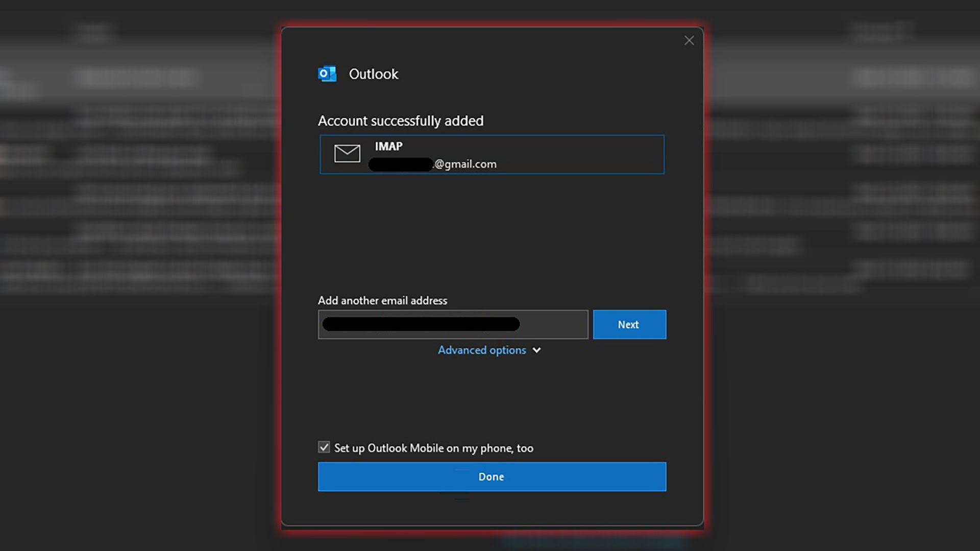Click the Add another email address label
Image resolution: width=980 pixels, height=551 pixels.
point(383,301)
